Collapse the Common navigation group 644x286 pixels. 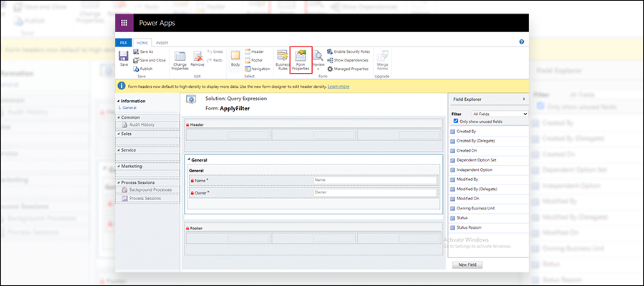(119, 117)
